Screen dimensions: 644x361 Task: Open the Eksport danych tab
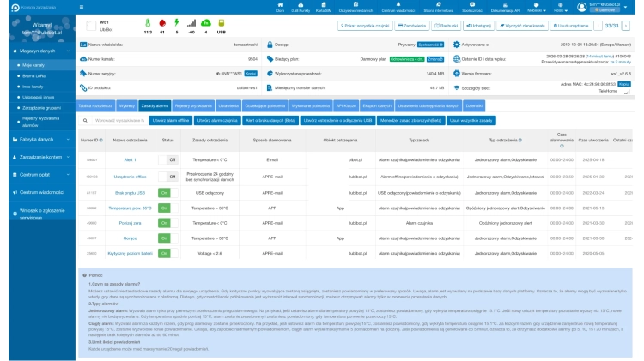coord(375,104)
